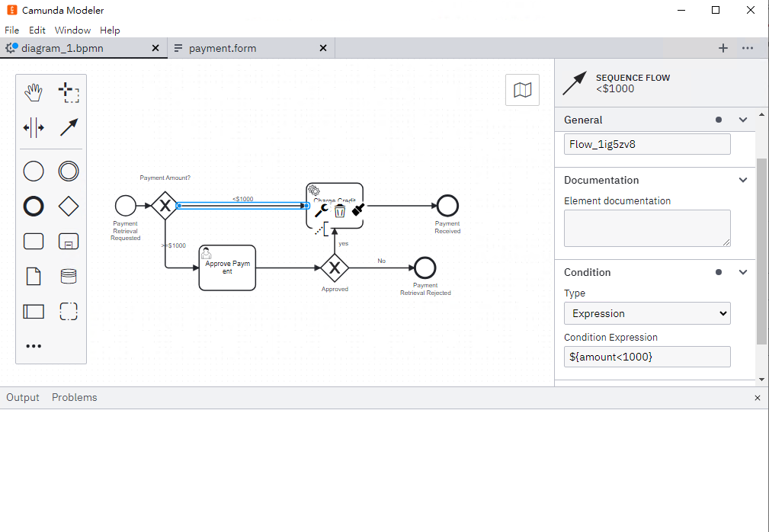769x532 pixels.
Task: Create a new file with plus button
Action: [x=723, y=48]
